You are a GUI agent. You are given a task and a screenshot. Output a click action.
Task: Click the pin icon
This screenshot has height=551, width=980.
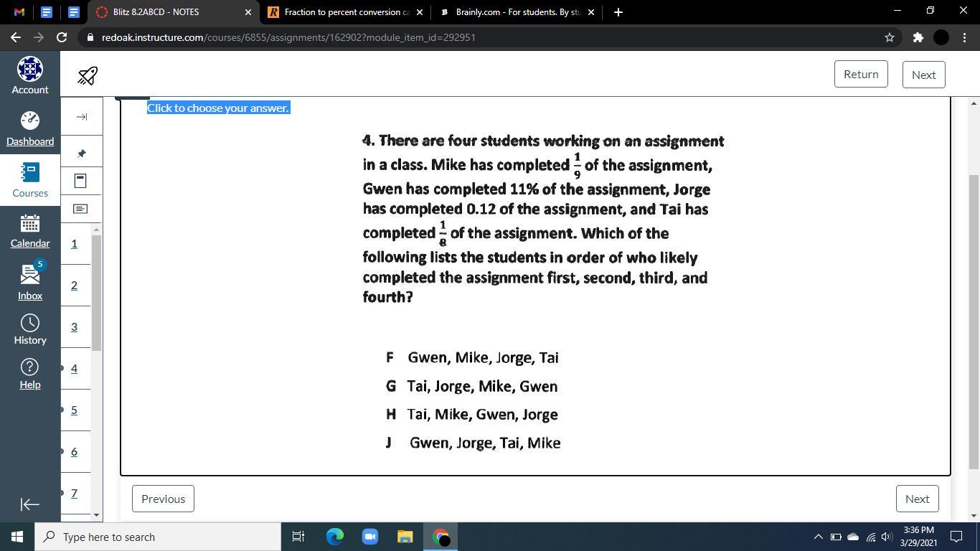(x=82, y=154)
